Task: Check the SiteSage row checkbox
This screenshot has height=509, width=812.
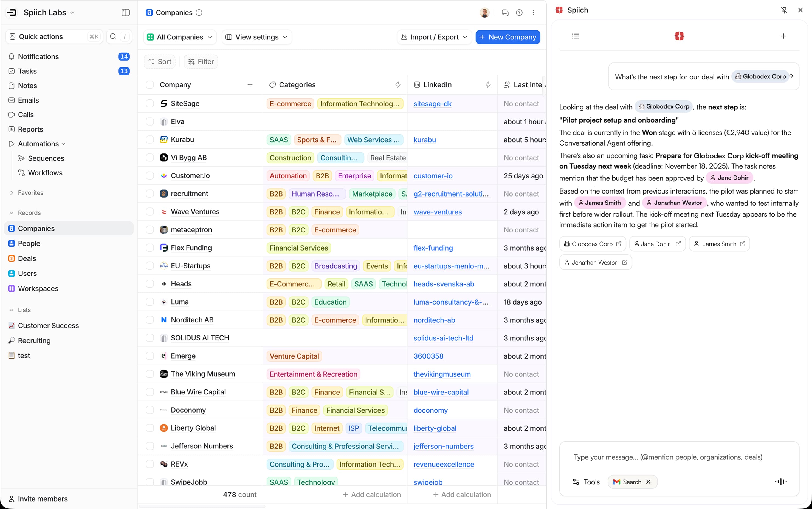Action: point(150,104)
